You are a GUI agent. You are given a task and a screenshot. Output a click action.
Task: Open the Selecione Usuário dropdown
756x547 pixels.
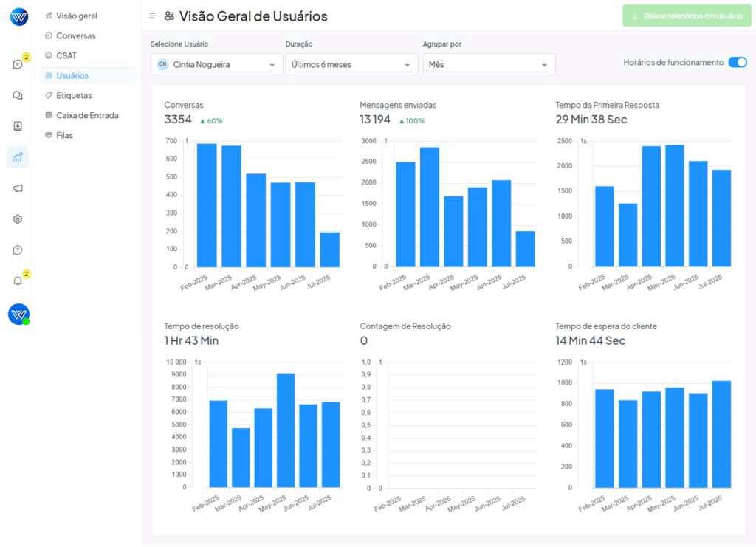pyautogui.click(x=216, y=65)
